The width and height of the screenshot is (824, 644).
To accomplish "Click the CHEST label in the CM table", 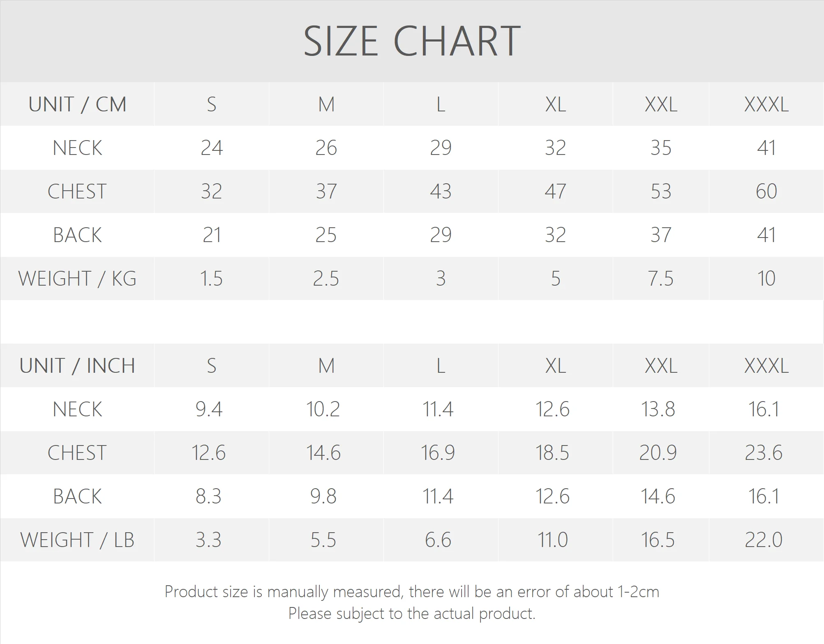I will click(77, 192).
